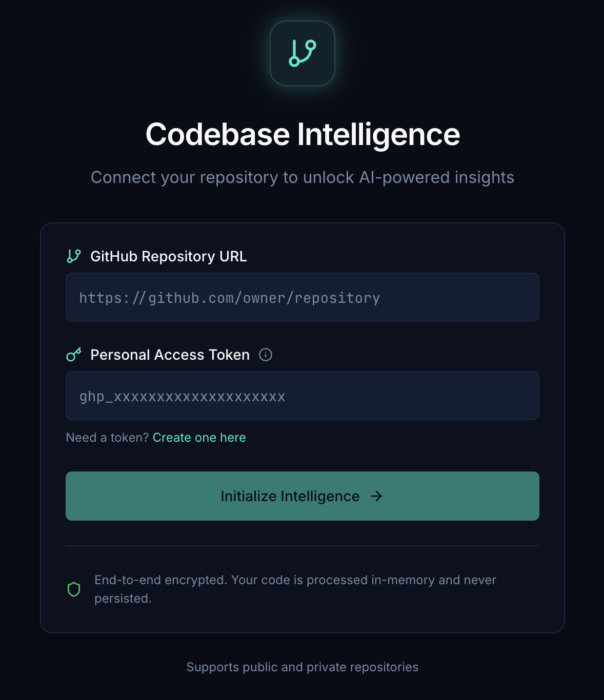The height and width of the screenshot is (700, 604).
Task: Select the repository URL placeholder text box
Action: click(302, 297)
